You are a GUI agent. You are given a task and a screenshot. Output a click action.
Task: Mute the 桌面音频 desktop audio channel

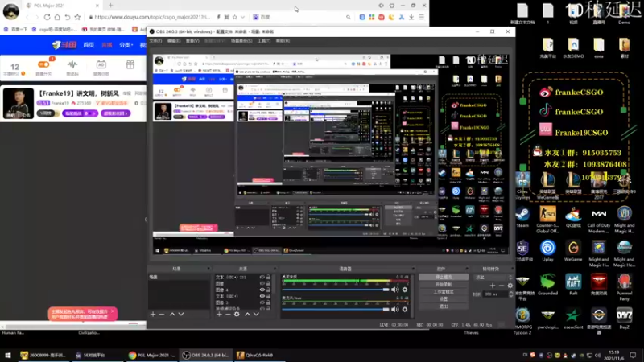pos(395,290)
